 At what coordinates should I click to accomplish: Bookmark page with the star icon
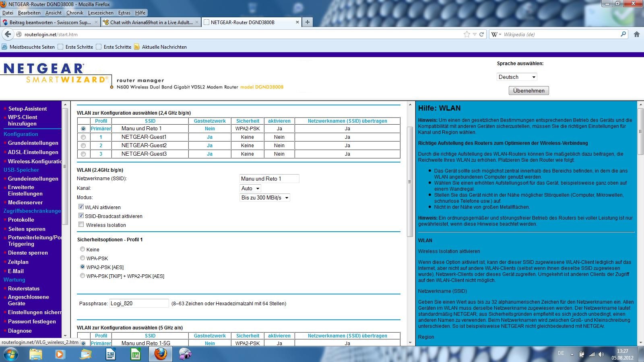click(466, 34)
